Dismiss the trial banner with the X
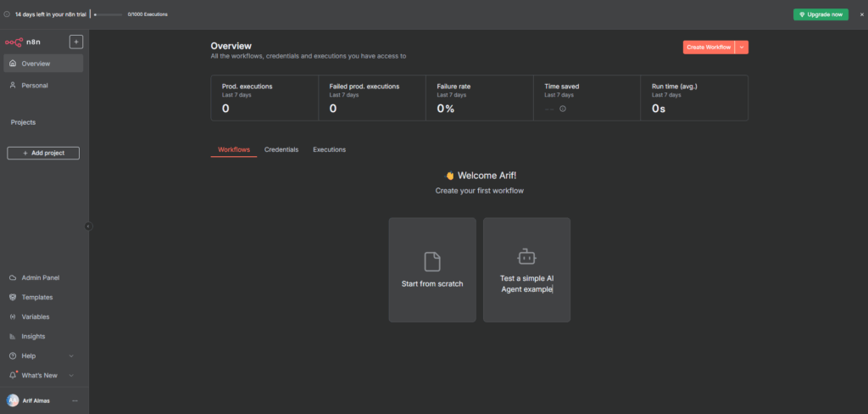868x414 pixels. [x=861, y=14]
